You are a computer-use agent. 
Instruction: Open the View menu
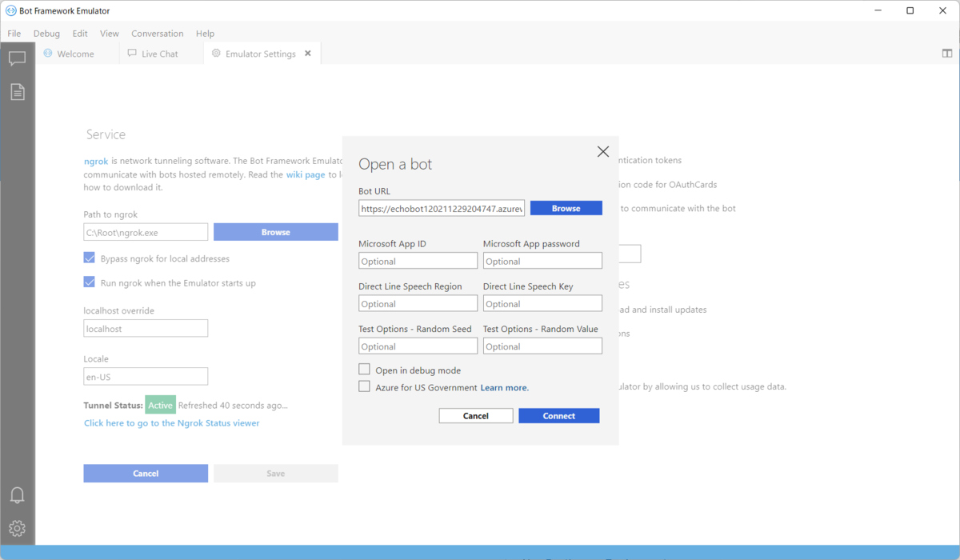point(110,34)
